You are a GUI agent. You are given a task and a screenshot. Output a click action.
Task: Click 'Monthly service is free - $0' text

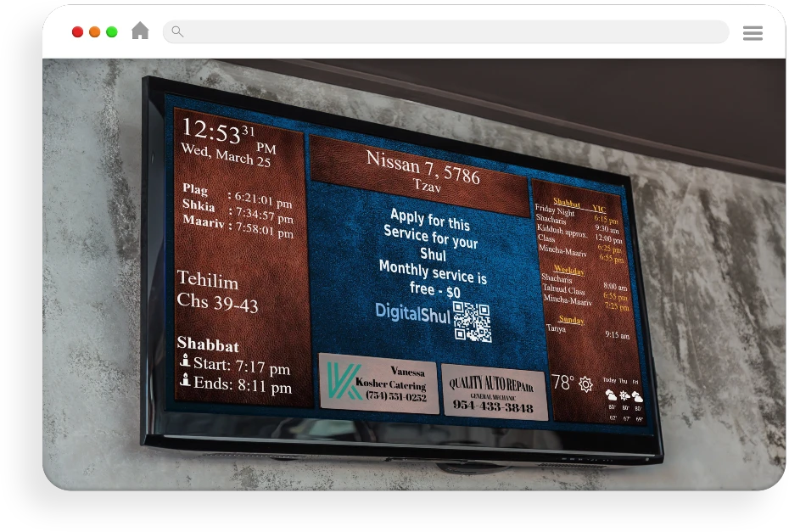pyautogui.click(x=434, y=279)
